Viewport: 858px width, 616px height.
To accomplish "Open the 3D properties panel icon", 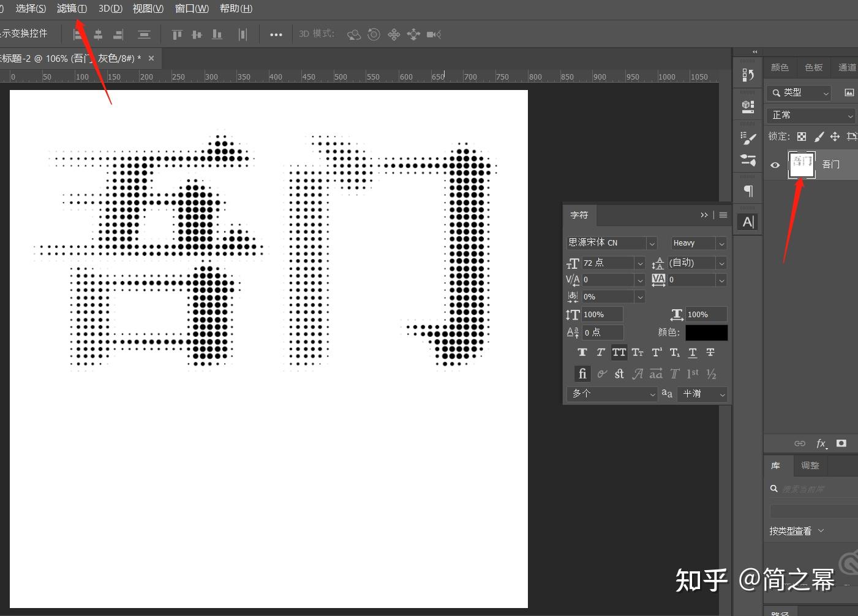I will tap(748, 107).
